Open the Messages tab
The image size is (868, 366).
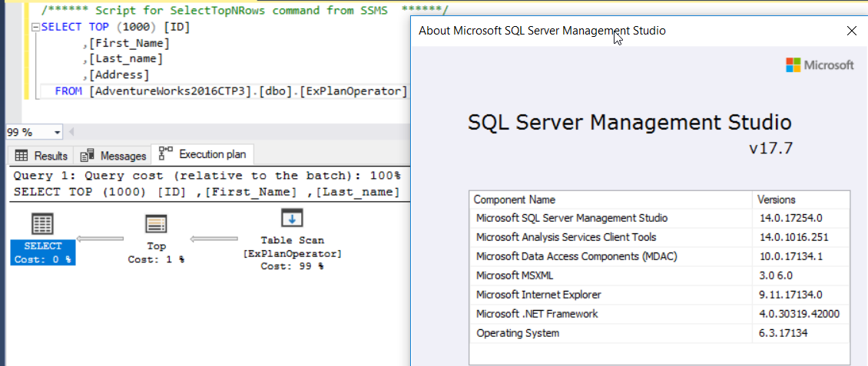[114, 156]
